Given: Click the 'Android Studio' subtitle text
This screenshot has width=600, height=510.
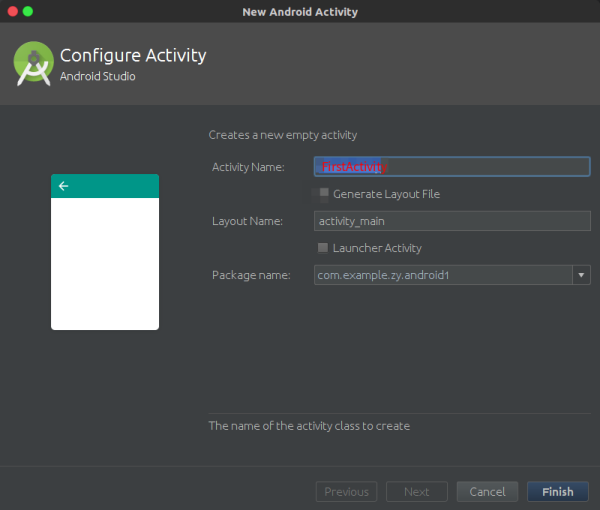Looking at the screenshot, I should pyautogui.click(x=98, y=76).
